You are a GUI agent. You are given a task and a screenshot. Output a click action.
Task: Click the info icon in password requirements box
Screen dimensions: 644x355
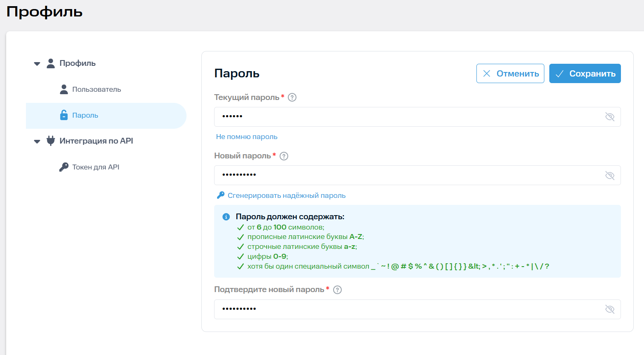pyautogui.click(x=226, y=217)
